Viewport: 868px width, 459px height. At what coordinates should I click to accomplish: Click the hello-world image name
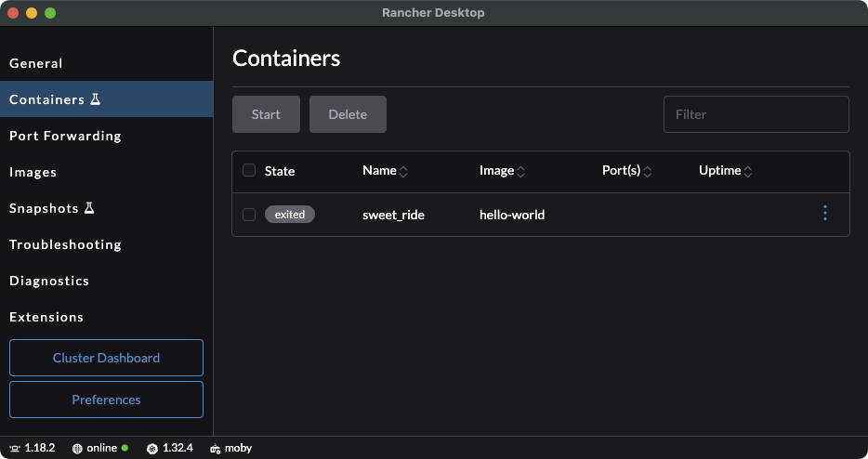(x=512, y=215)
